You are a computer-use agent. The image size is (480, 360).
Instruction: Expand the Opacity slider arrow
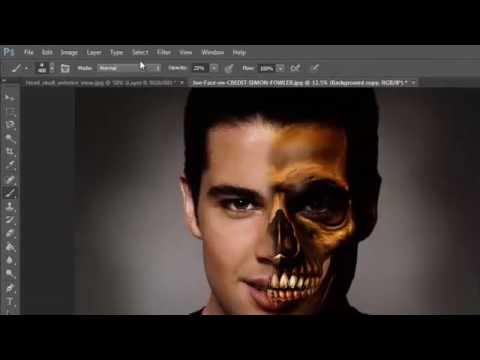(214, 68)
